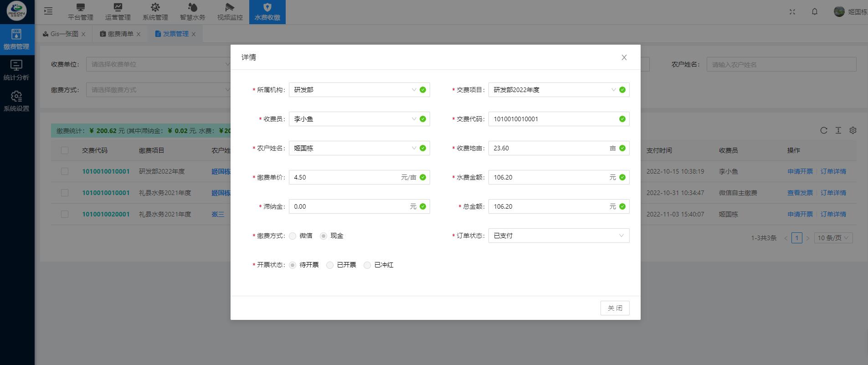Click the 关闭 button in dialog
Screen dimensions: 868x365
click(x=615, y=308)
